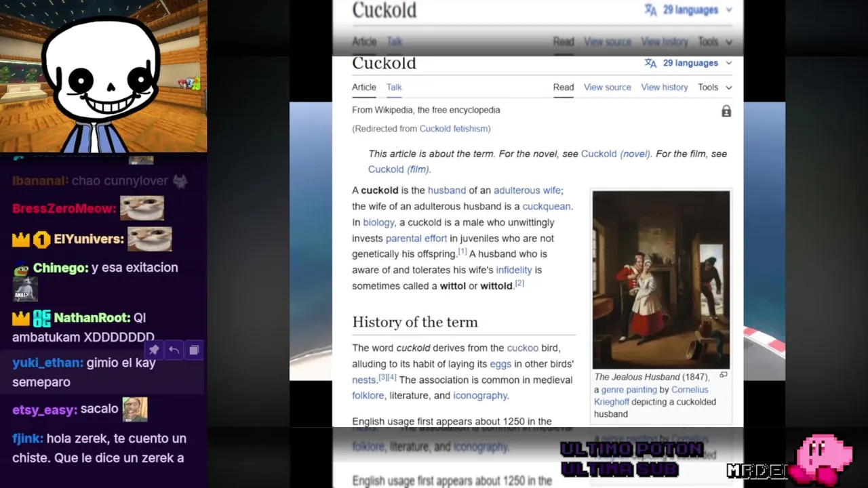Click the translate icon beside 29 languages
This screenshot has height=488, width=868.
[x=650, y=63]
